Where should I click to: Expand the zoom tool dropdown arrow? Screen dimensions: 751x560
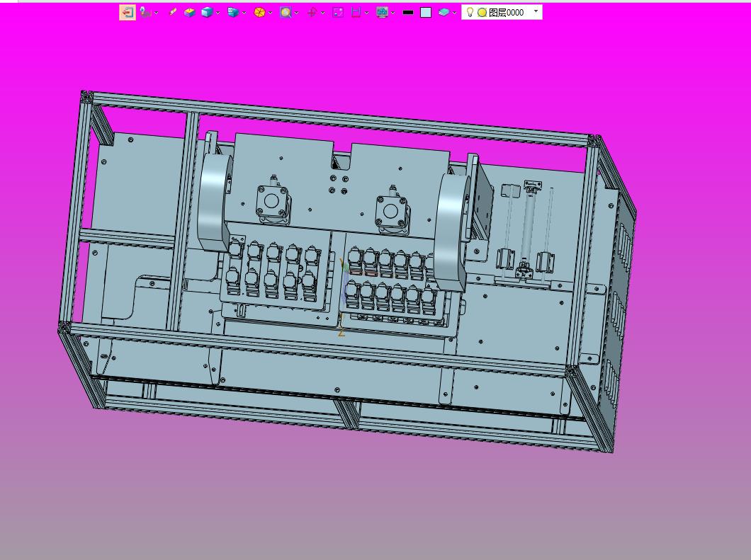(x=296, y=13)
